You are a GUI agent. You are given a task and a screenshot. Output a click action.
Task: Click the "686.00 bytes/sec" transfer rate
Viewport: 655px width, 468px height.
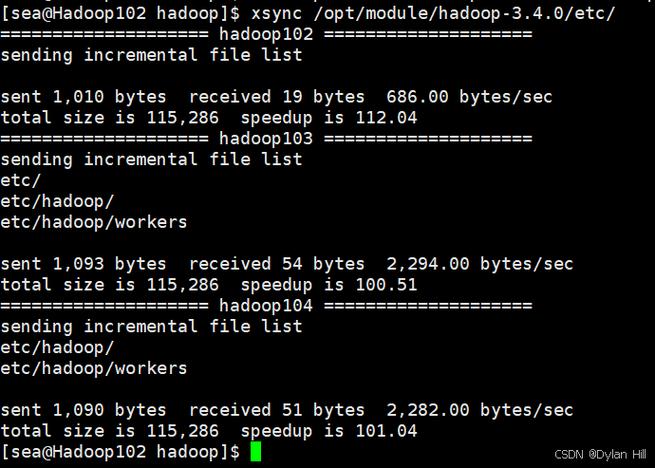pos(485,97)
